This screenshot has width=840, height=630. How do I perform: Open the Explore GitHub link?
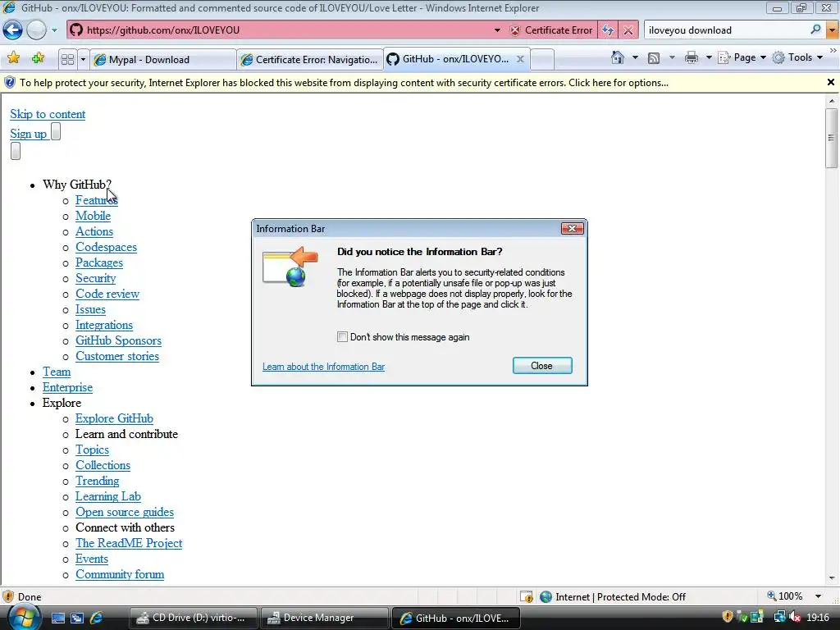tap(114, 418)
